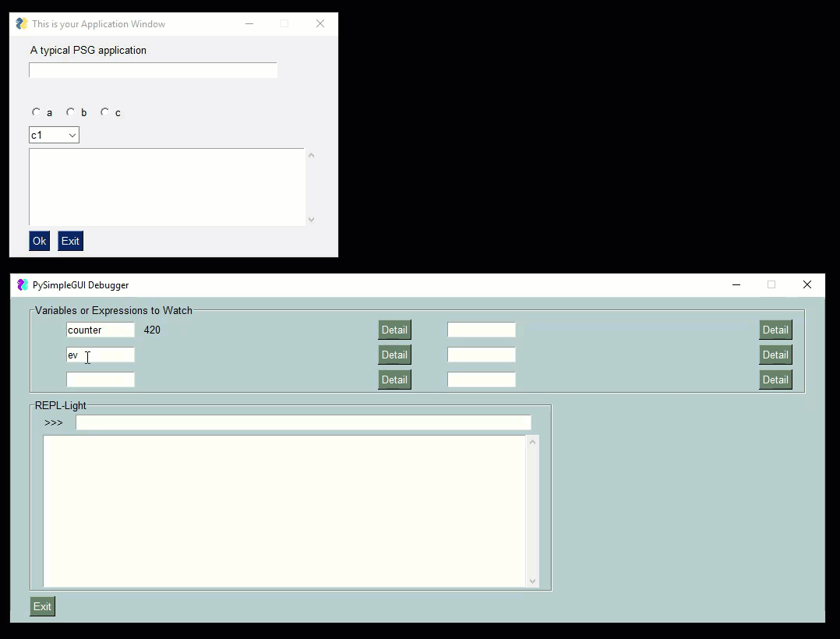Click the minimized Exit button in the application window
The image size is (840, 639).
(70, 241)
